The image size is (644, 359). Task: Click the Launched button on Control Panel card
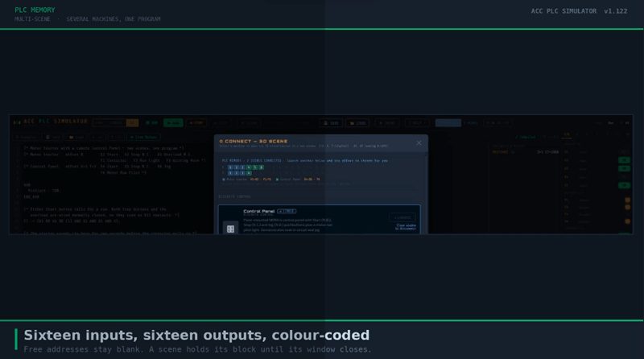(402, 217)
